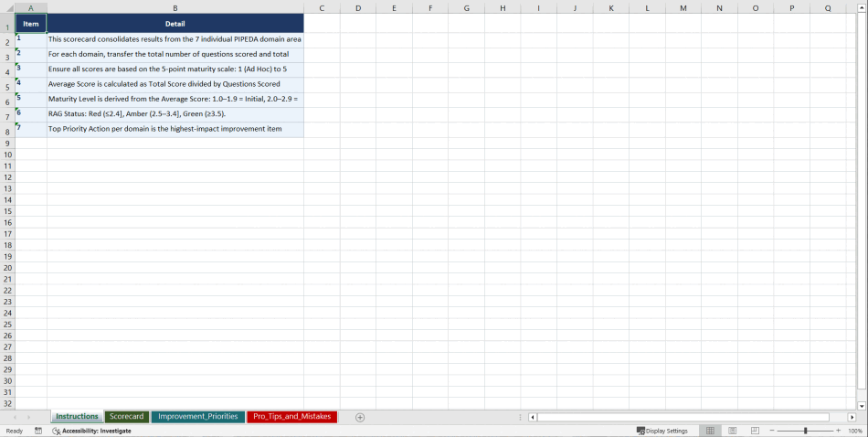Add a new sheet with plus icon

[360, 417]
